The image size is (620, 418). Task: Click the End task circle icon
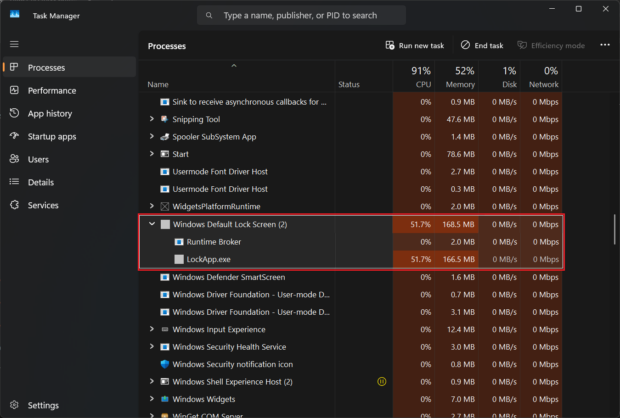465,45
